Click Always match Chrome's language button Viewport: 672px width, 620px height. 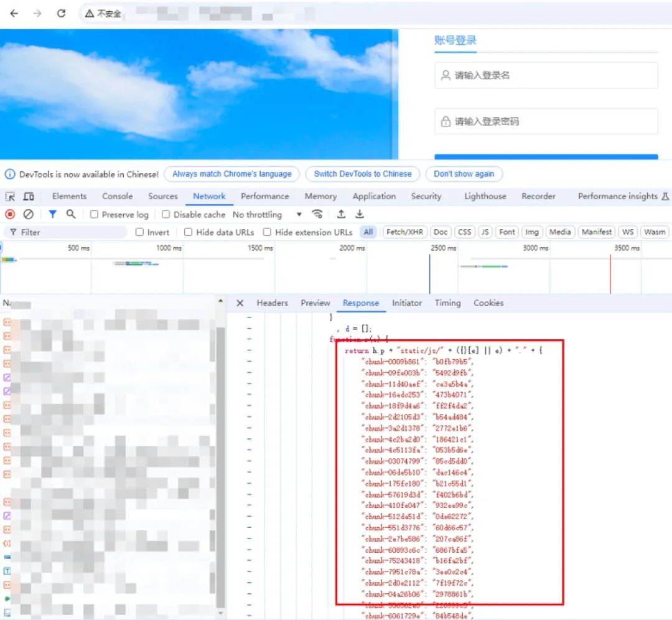[232, 174]
